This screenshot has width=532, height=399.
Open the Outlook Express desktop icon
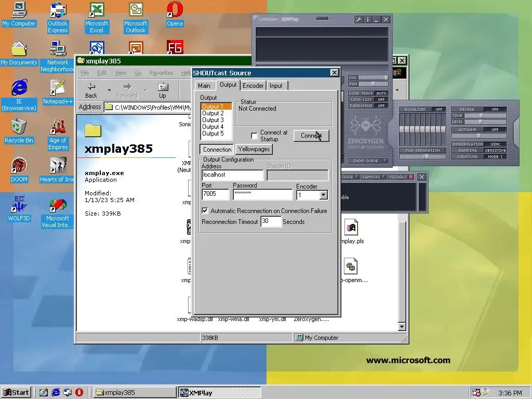tap(58, 17)
